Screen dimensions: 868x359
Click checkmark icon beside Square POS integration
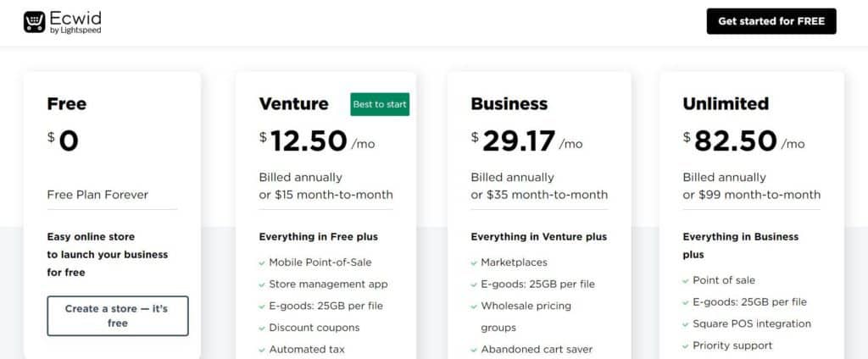click(686, 324)
